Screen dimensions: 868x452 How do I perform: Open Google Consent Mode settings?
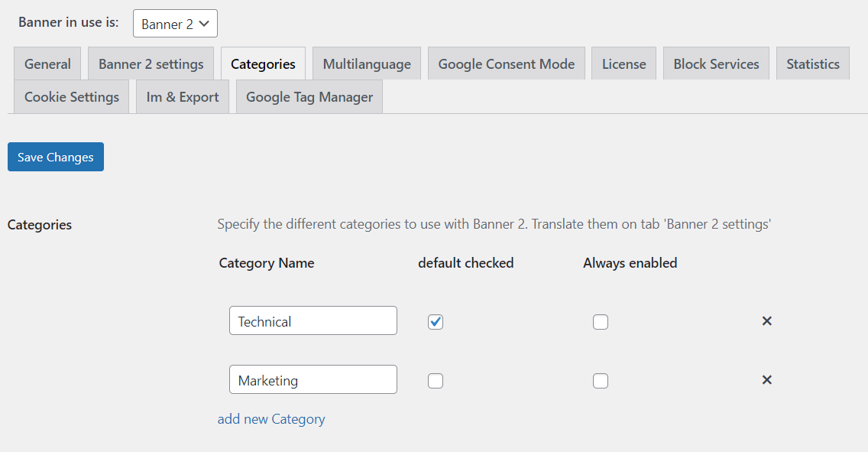[506, 63]
